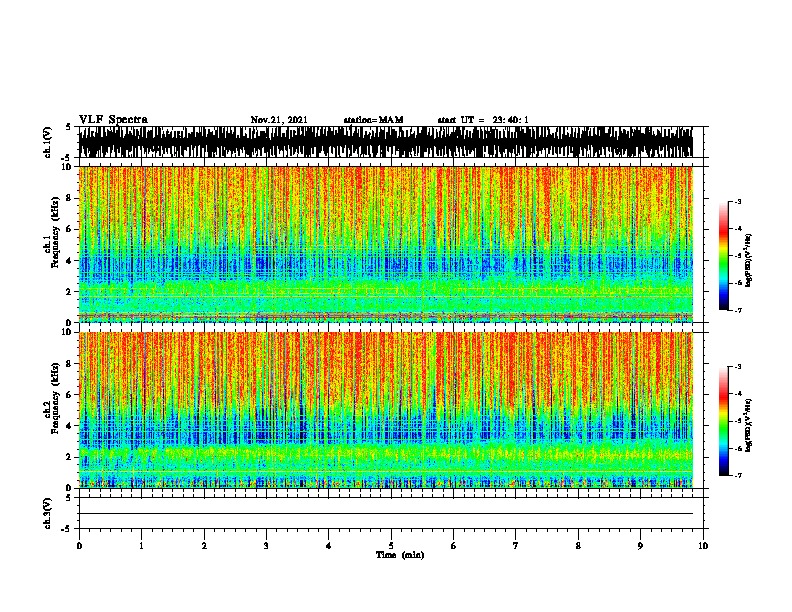
Task: Click the time axis tick label "1"
Action: click(x=141, y=546)
